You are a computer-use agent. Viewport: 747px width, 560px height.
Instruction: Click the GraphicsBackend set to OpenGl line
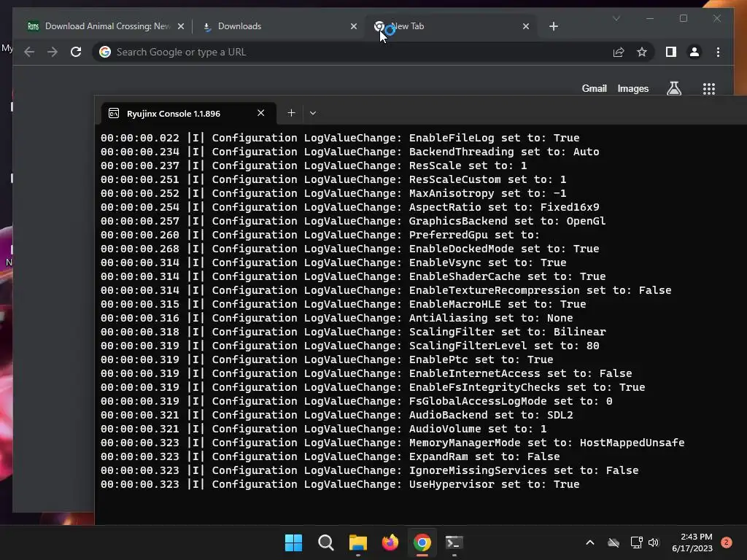coord(353,221)
